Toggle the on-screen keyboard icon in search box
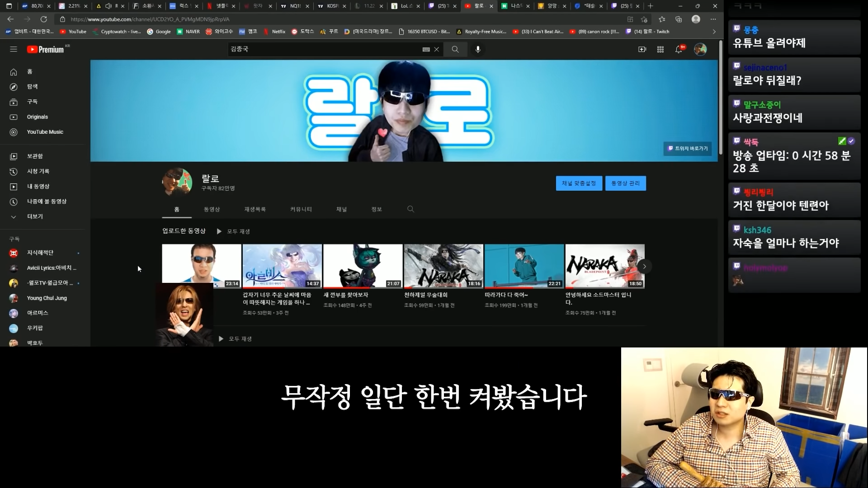 [426, 49]
